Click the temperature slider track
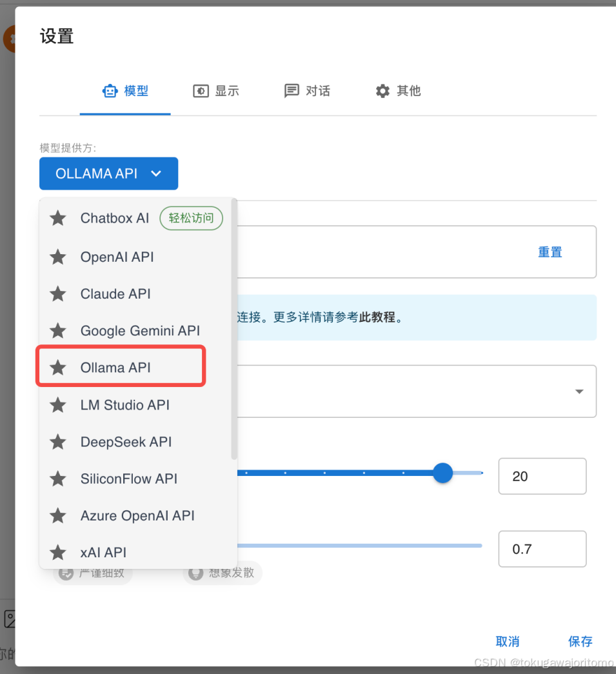This screenshot has width=616, height=674. (x=360, y=546)
